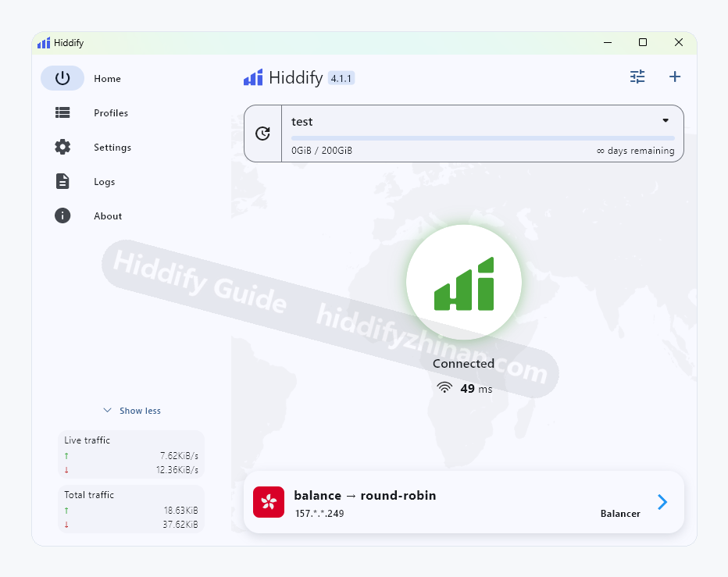Open quick settings sliders icon

[637, 77]
